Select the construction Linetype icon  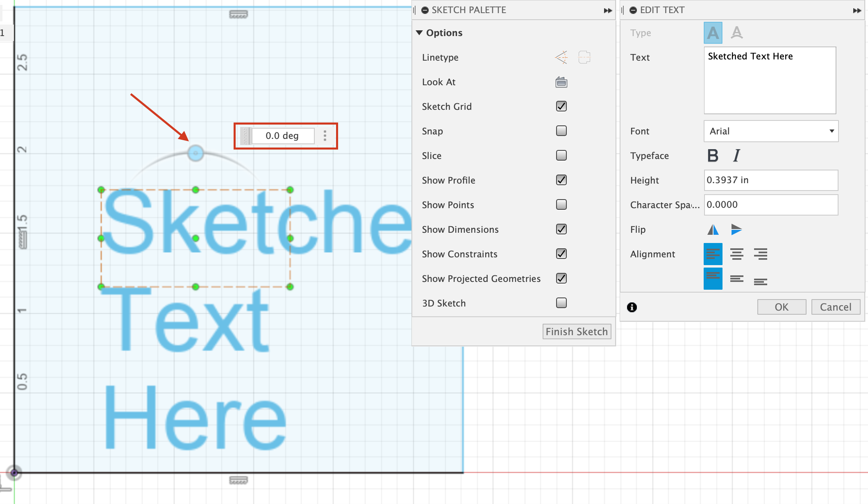click(x=561, y=57)
